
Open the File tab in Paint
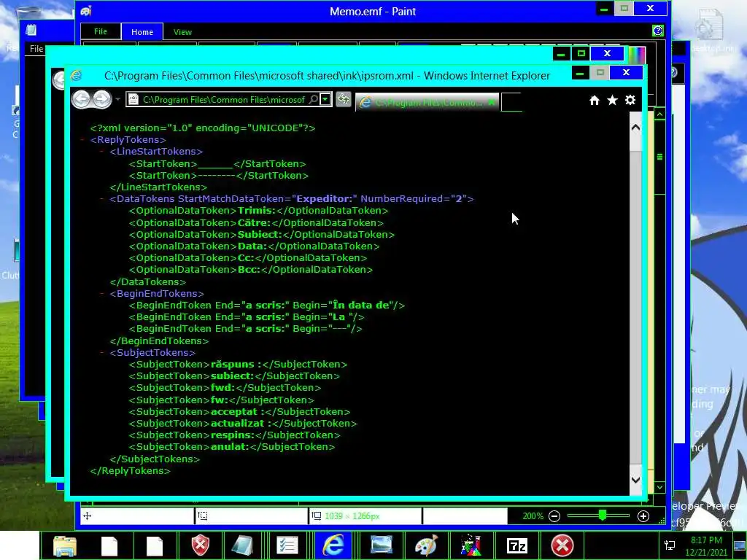pyautogui.click(x=101, y=31)
